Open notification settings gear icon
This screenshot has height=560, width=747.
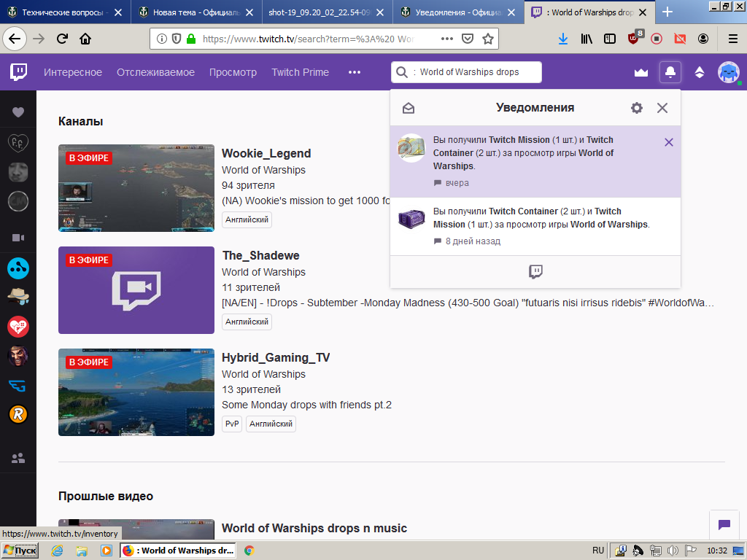636,108
